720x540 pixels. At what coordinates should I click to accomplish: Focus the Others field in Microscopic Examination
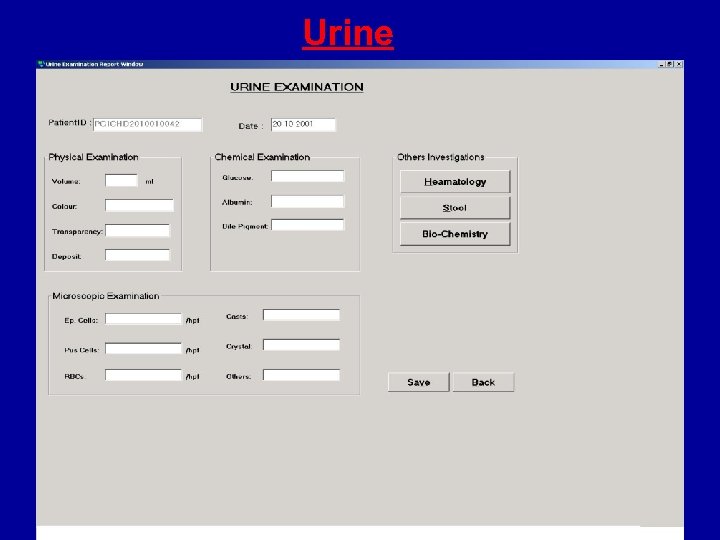(301, 375)
